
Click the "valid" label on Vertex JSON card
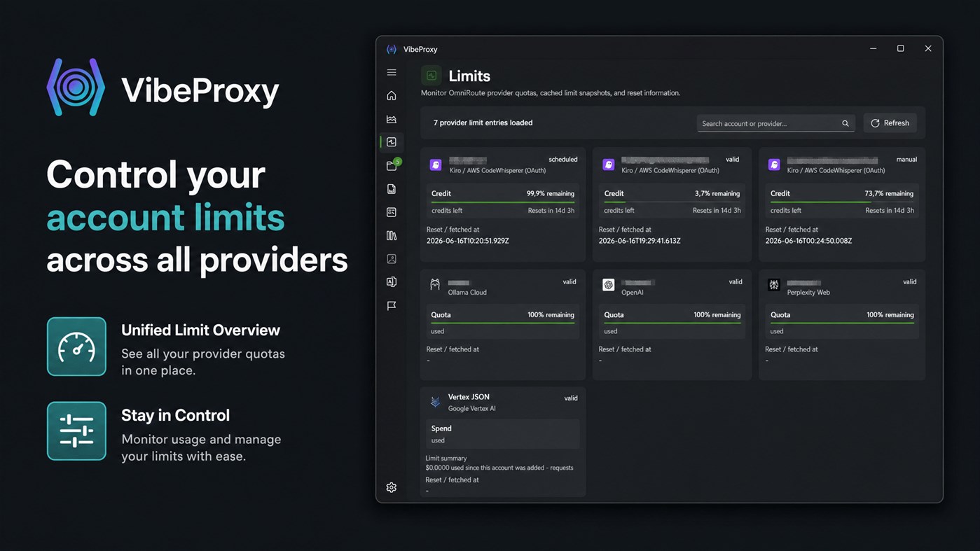click(571, 398)
